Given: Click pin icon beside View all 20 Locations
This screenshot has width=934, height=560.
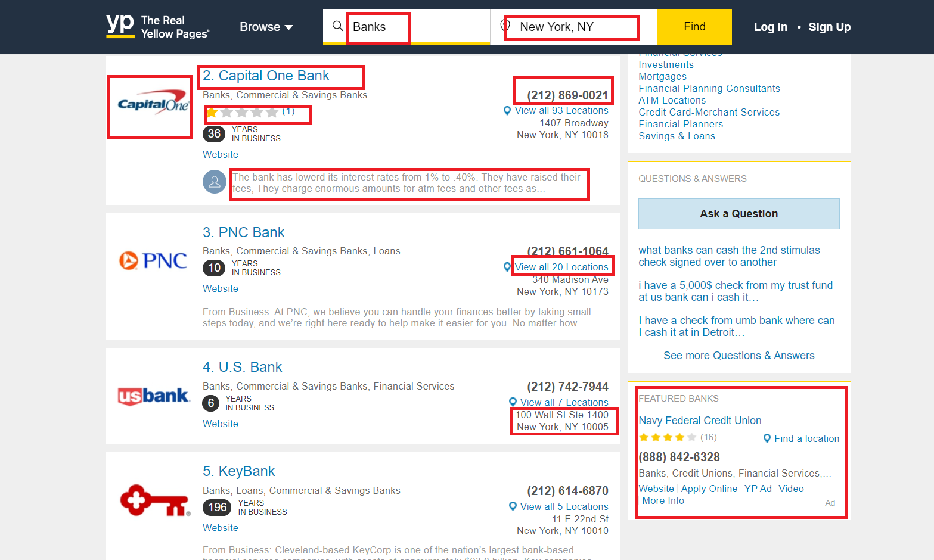Looking at the screenshot, I should [507, 267].
